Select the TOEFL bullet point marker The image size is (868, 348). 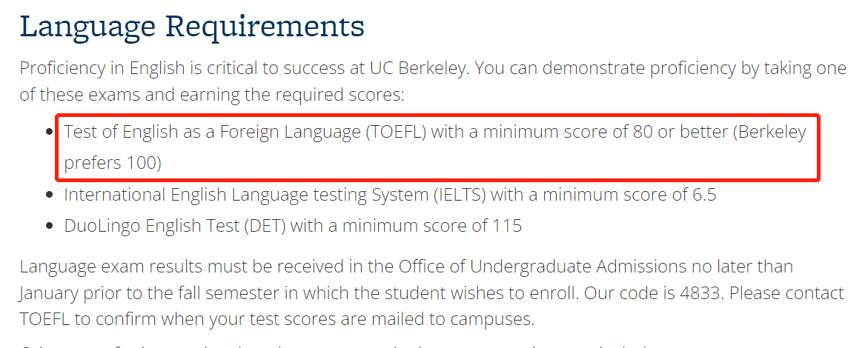tap(50, 132)
